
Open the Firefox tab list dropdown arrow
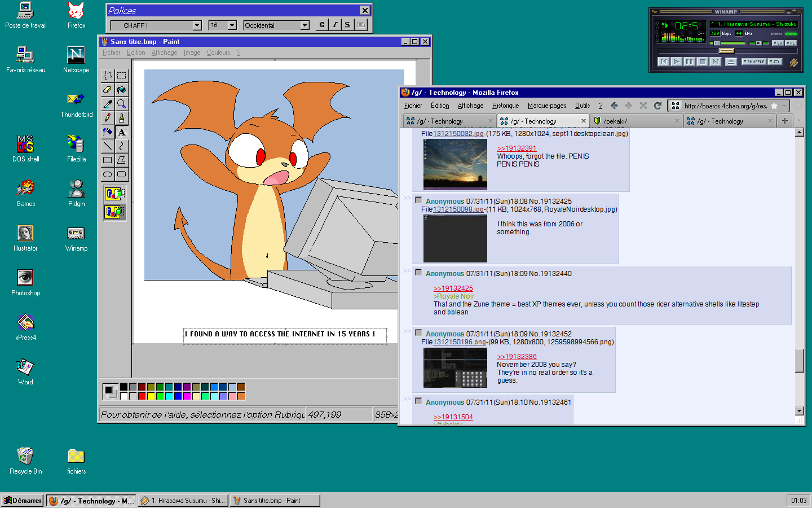798,120
